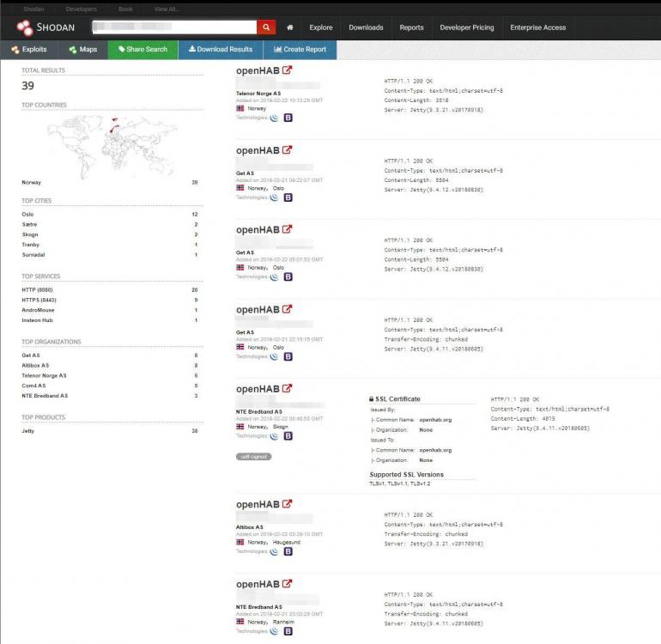The width and height of the screenshot is (661, 644).
Task: Open Downloads in the top navigation
Action: coord(366,27)
